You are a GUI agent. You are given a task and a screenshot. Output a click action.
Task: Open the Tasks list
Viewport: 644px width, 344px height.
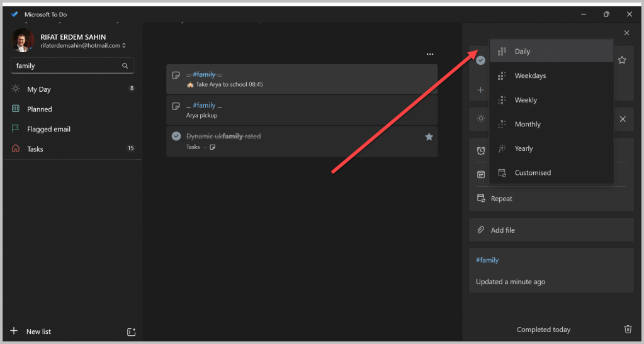[72, 149]
